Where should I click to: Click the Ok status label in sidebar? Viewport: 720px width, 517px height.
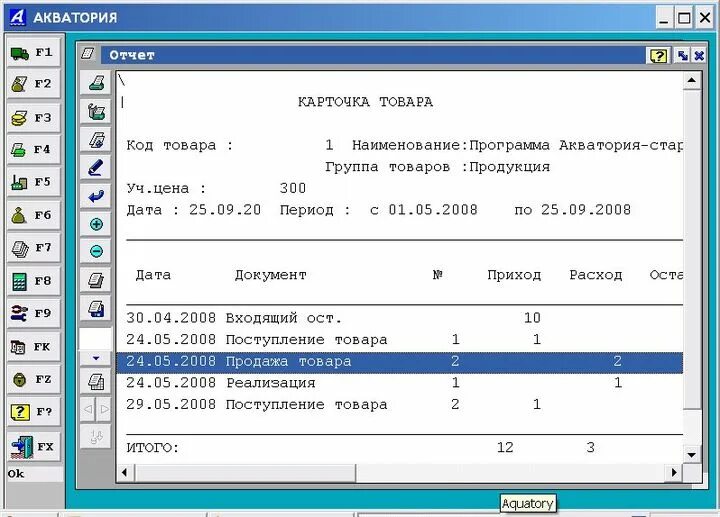(16, 474)
